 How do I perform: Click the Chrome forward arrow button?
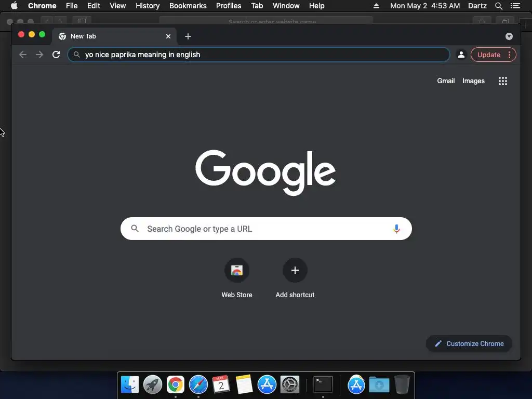39,55
